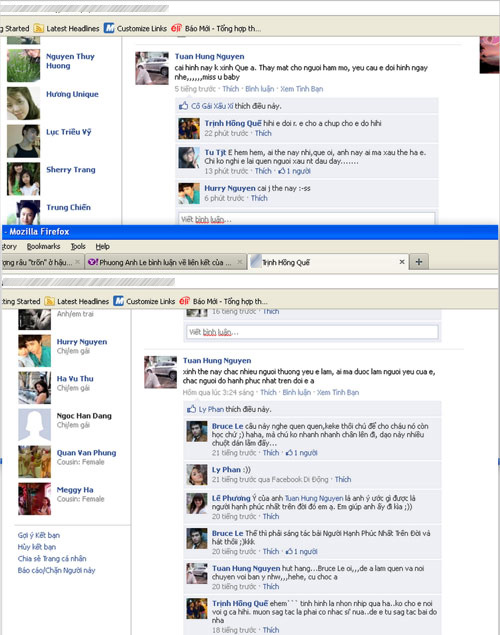Image resolution: width=500 pixels, height=635 pixels.
Task: Click thumbs-up icon beside Cô Gái Xấu Xí
Action: (183, 106)
